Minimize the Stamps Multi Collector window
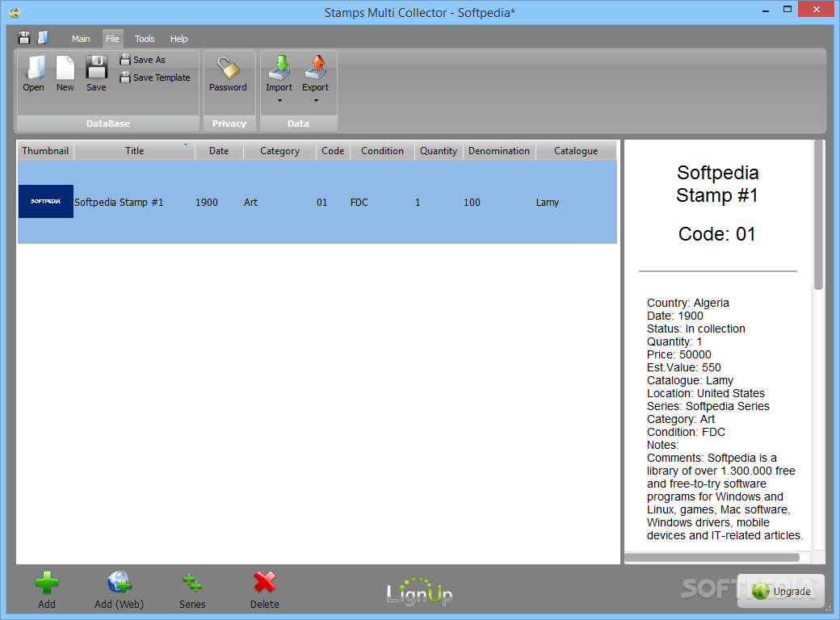 pos(766,10)
